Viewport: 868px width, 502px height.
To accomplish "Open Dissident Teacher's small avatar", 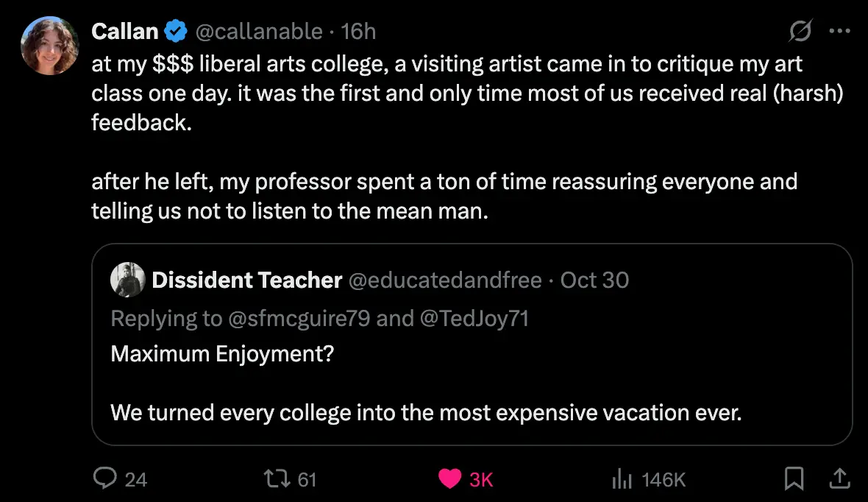I will click(x=127, y=280).
